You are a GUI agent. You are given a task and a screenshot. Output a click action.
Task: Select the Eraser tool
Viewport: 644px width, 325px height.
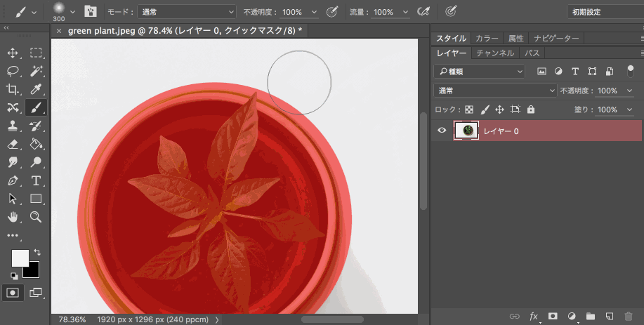click(x=13, y=144)
